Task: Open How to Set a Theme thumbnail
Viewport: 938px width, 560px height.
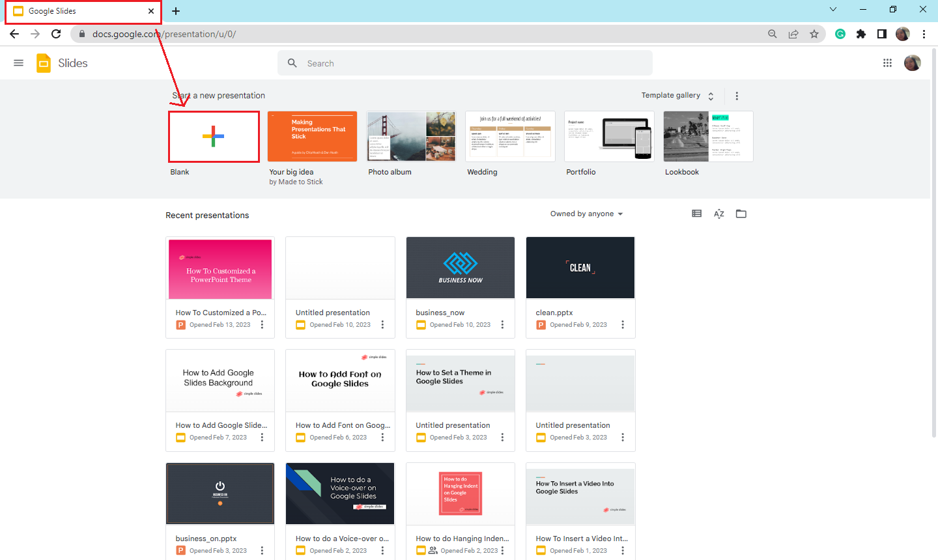Action: click(461, 381)
